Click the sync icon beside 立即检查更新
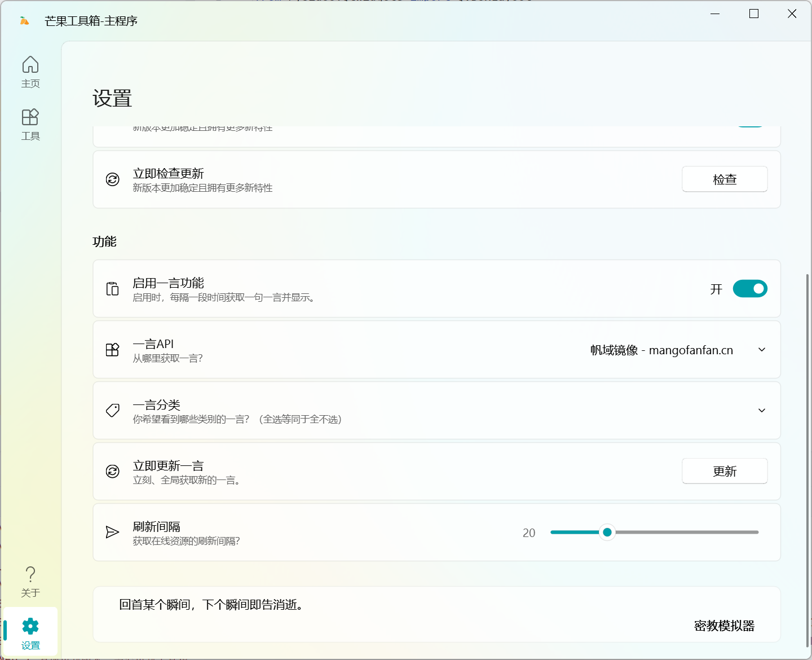The width and height of the screenshot is (812, 660). 113,179
